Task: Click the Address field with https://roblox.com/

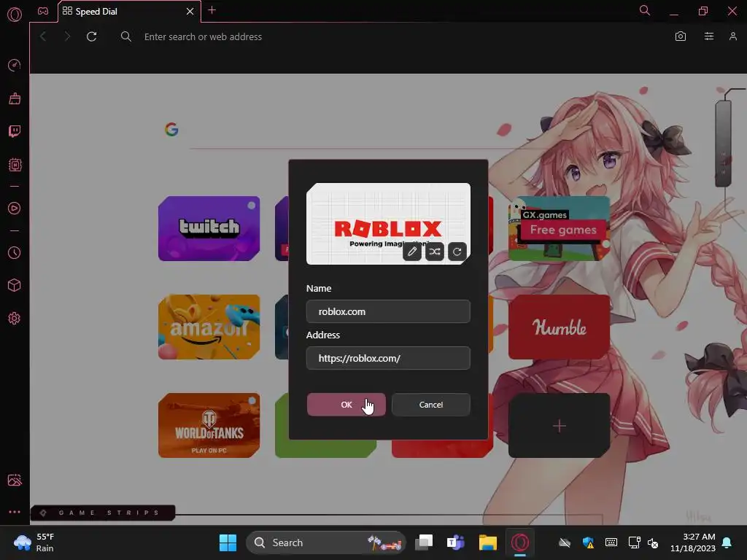Action: (x=388, y=358)
